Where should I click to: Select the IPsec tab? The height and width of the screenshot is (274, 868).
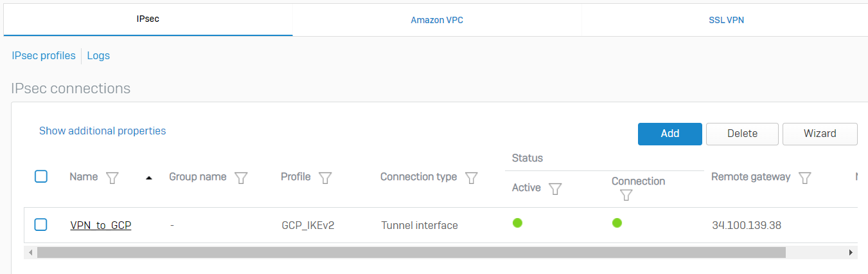tap(148, 19)
